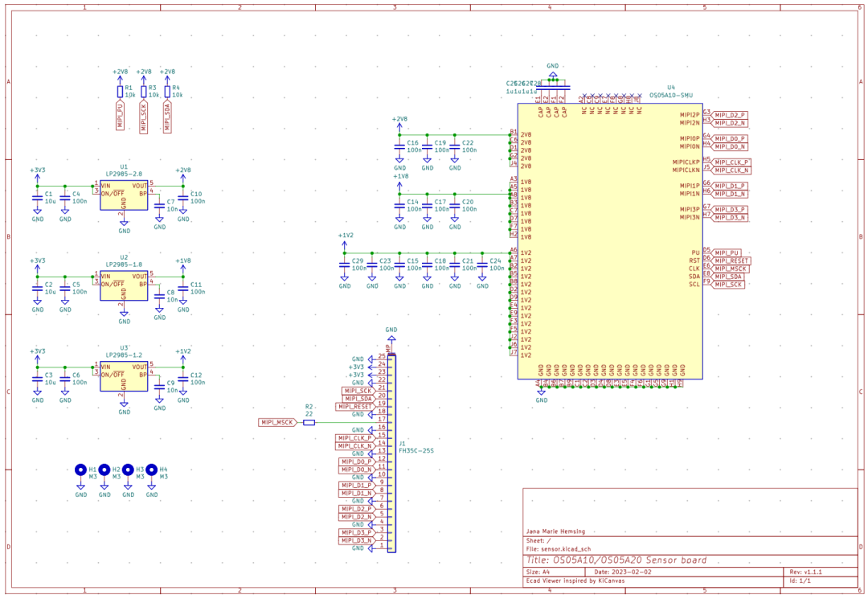Click the MIPI_D0_P label at U4 pin G4
Viewport: 868px width, 599px height.
(x=729, y=138)
